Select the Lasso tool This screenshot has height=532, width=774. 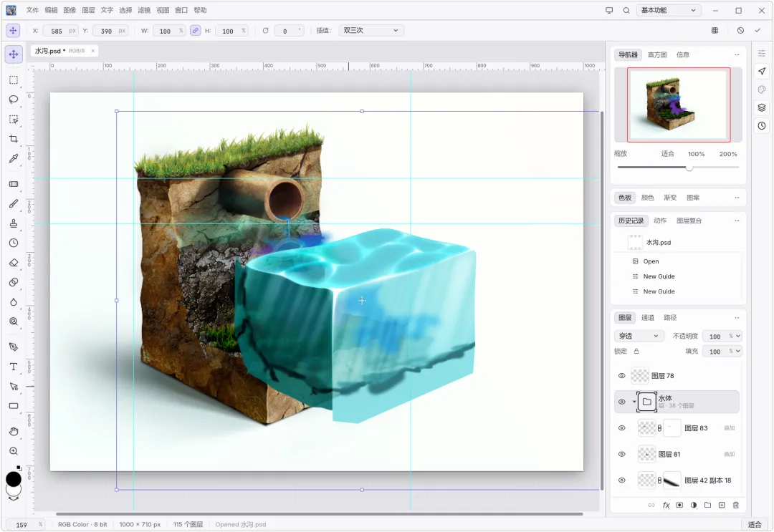[x=14, y=100]
